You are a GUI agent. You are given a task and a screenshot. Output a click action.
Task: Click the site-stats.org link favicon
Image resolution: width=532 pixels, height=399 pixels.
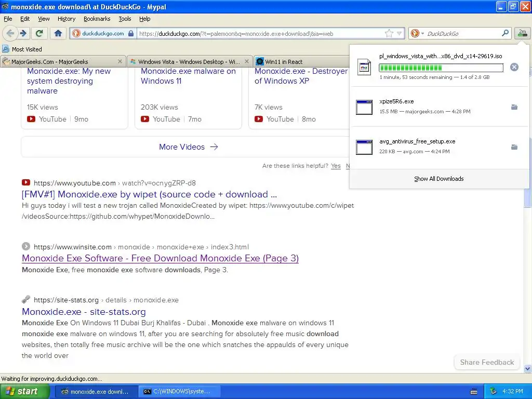[x=26, y=300]
